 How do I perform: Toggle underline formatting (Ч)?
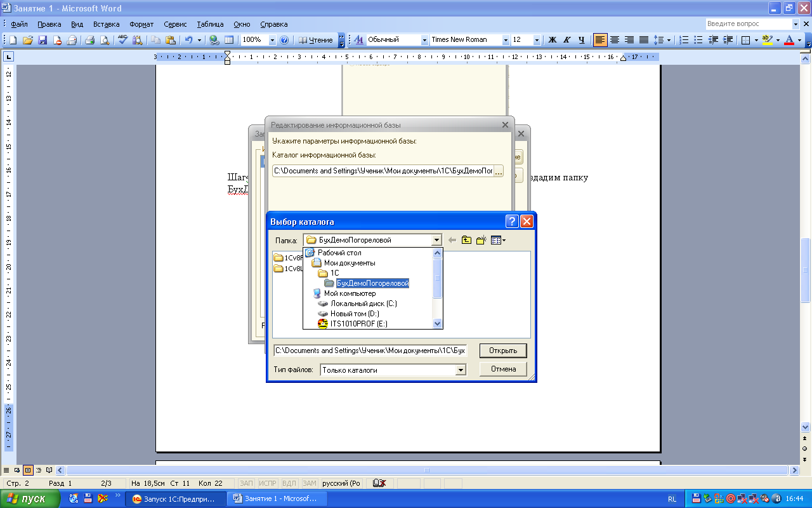pyautogui.click(x=581, y=40)
